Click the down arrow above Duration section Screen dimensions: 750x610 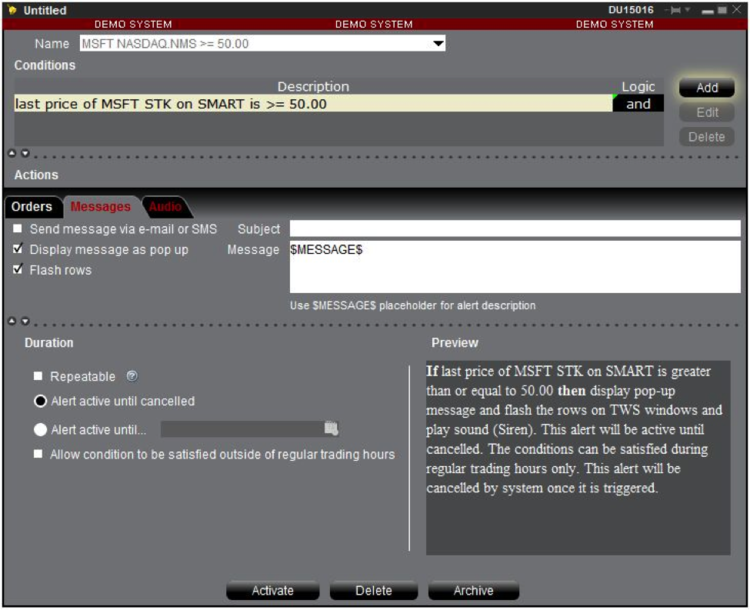[x=25, y=321]
